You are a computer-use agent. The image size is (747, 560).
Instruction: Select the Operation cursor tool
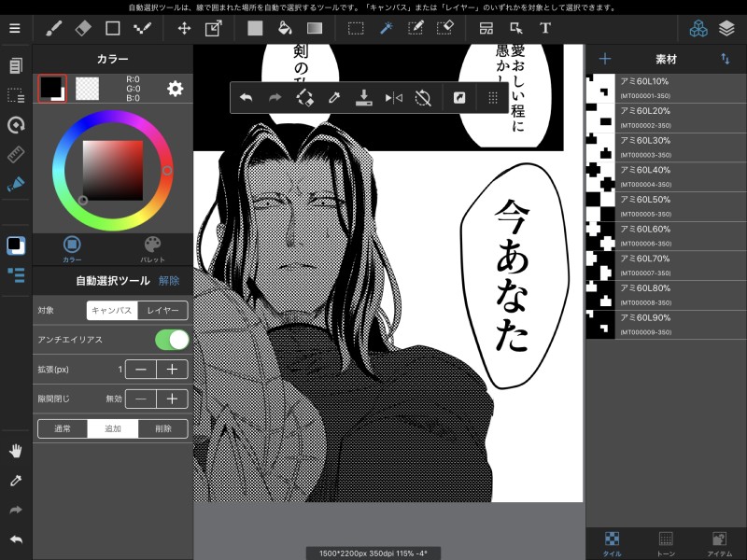[516, 29]
